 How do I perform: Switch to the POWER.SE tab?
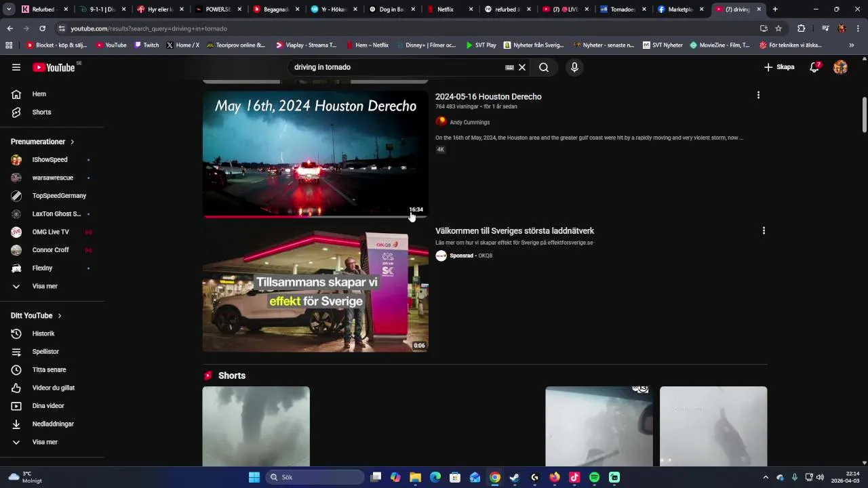pos(219,9)
